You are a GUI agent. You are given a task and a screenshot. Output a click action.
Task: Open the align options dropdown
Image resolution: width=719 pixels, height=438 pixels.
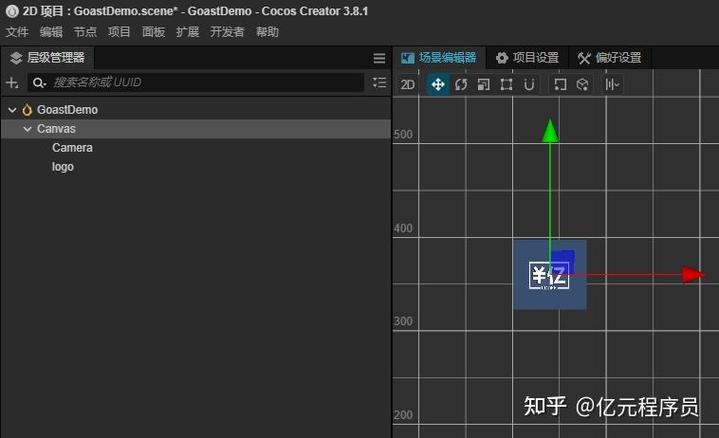point(612,84)
